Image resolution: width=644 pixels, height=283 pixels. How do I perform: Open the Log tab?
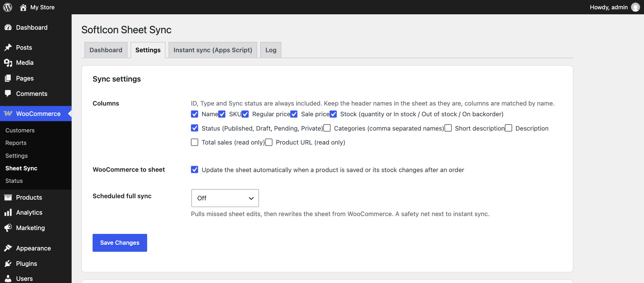[271, 50]
